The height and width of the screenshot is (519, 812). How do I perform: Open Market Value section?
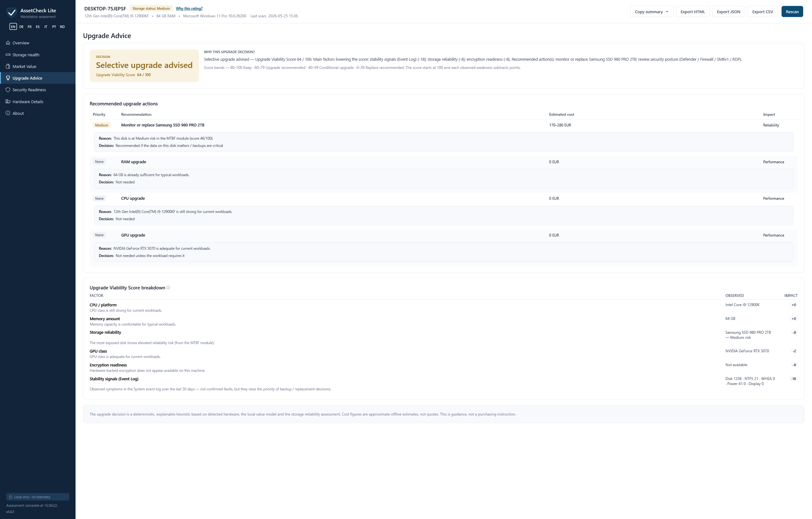pos(38,66)
